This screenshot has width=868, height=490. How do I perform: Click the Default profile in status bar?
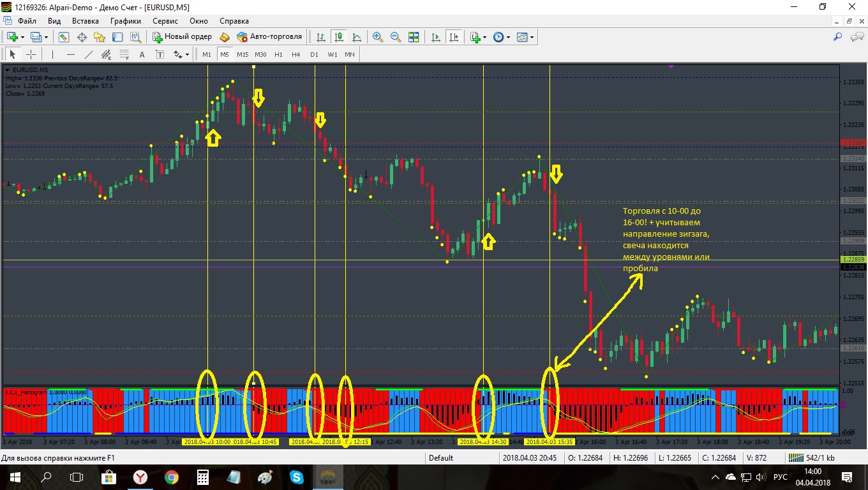pyautogui.click(x=441, y=457)
